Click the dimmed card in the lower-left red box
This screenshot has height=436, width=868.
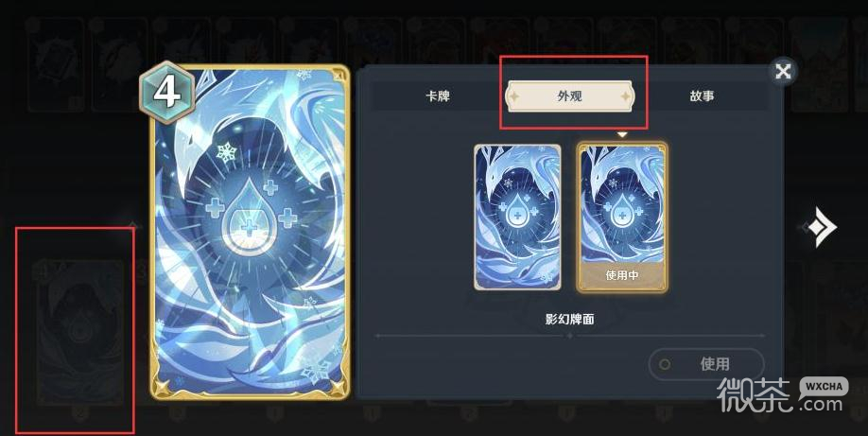tap(79, 332)
